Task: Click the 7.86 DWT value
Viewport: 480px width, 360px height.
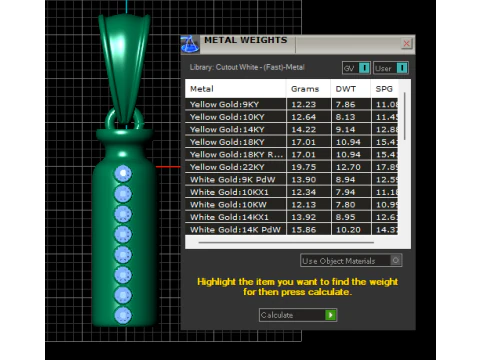Action: coord(345,104)
